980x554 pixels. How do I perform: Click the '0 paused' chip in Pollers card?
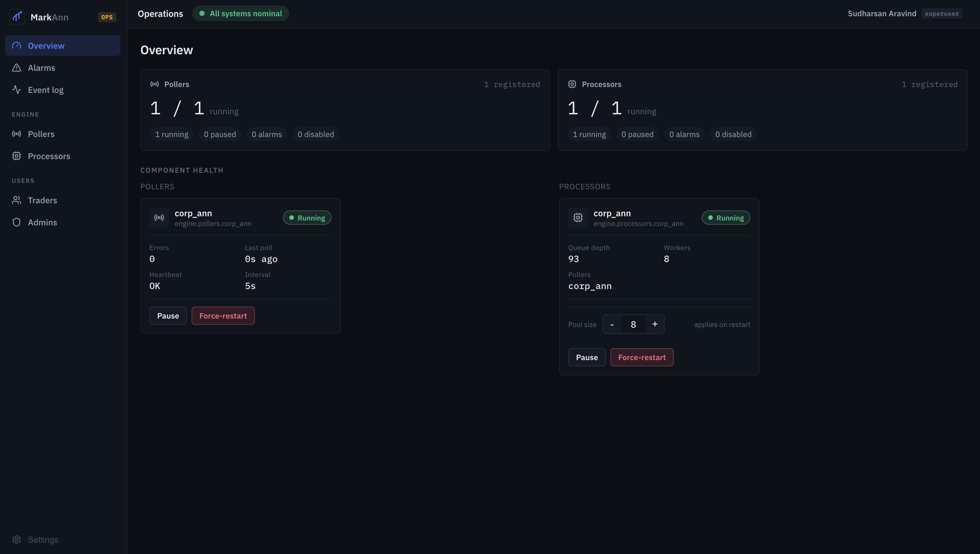click(220, 134)
